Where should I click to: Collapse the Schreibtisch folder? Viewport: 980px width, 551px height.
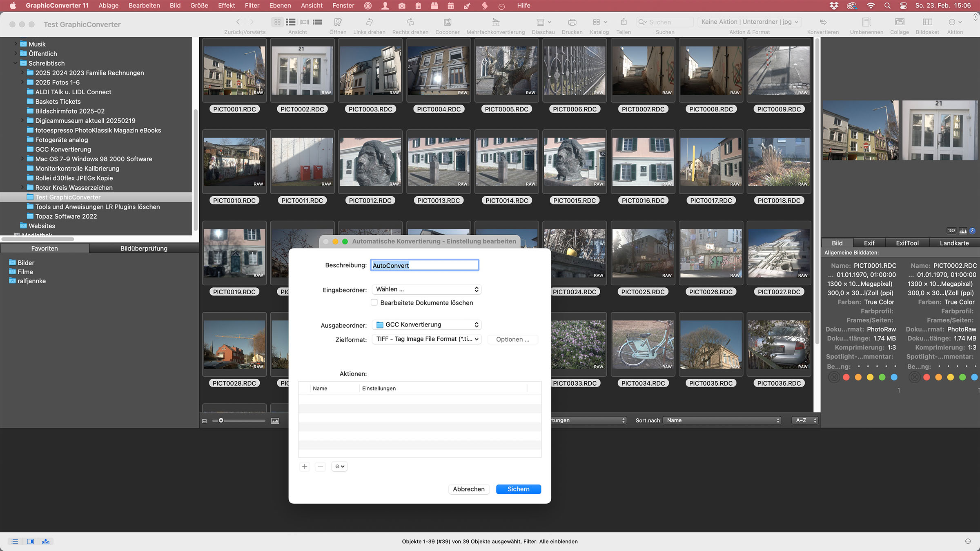[16, 63]
